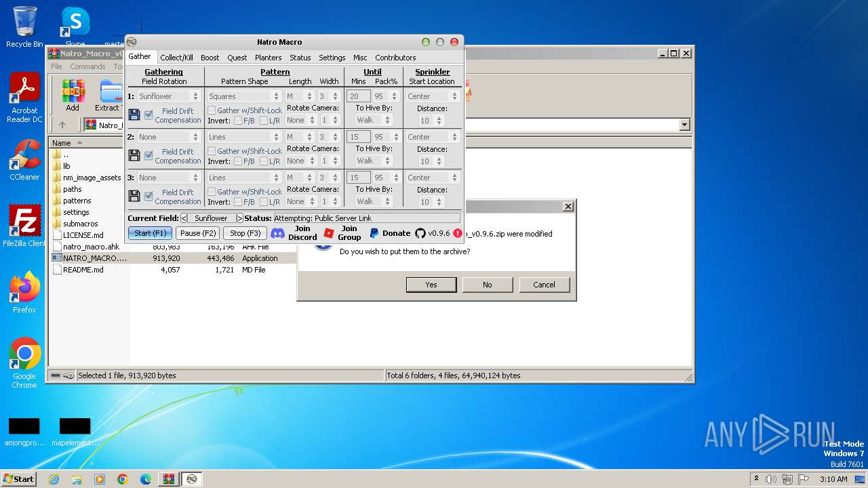Open the GitHub icon next to v0.9.6
Viewport: 868px width, 488px height.
[420, 233]
